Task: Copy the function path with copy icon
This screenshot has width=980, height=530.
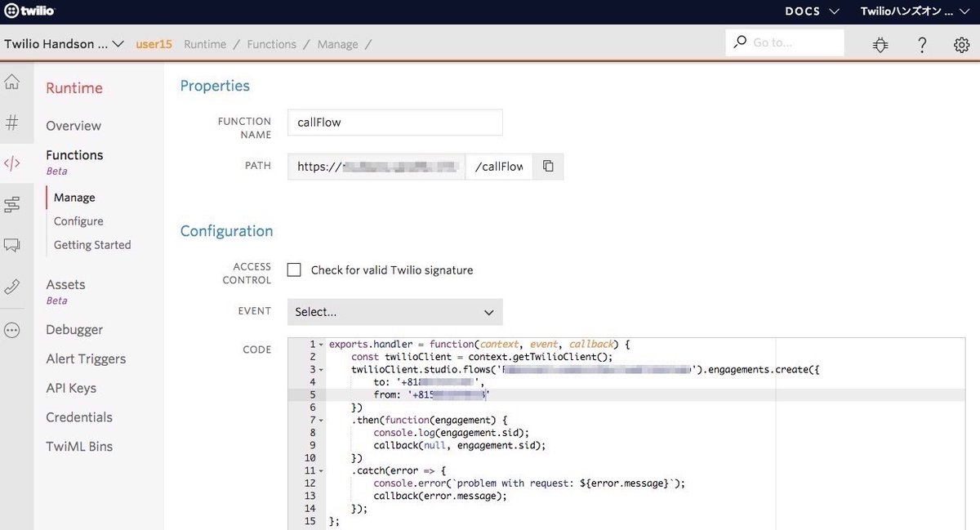Action: 548,166
